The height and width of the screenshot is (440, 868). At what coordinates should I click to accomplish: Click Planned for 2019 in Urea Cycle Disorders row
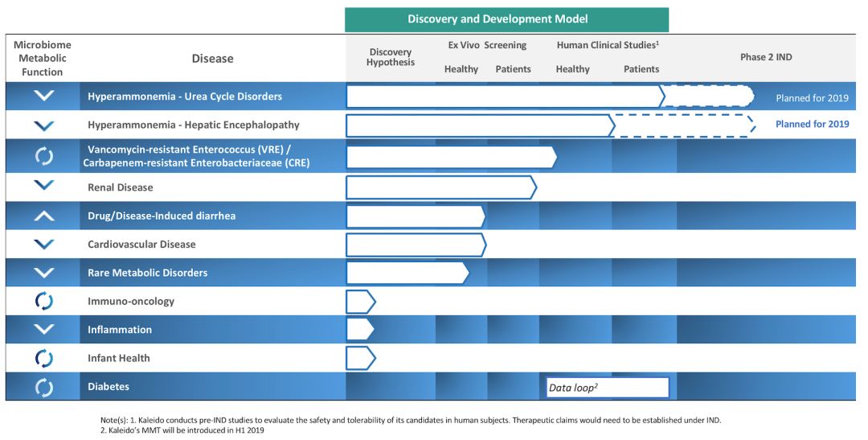point(812,98)
